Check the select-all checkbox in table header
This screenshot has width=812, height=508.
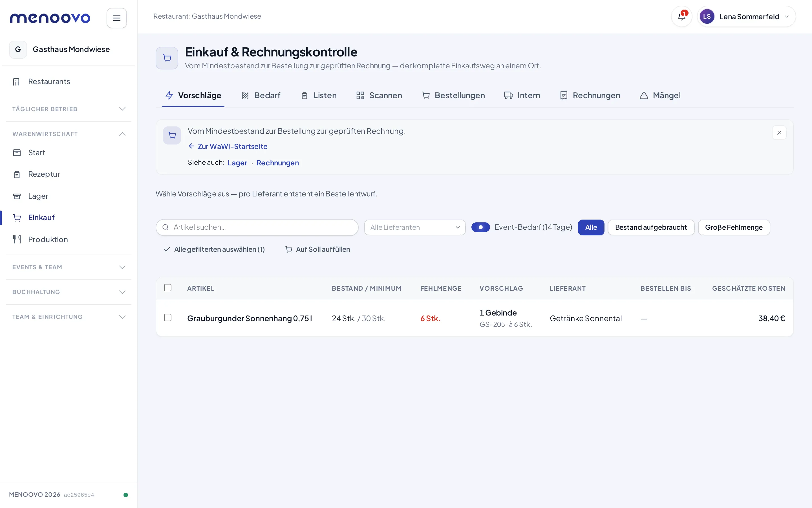click(x=168, y=288)
